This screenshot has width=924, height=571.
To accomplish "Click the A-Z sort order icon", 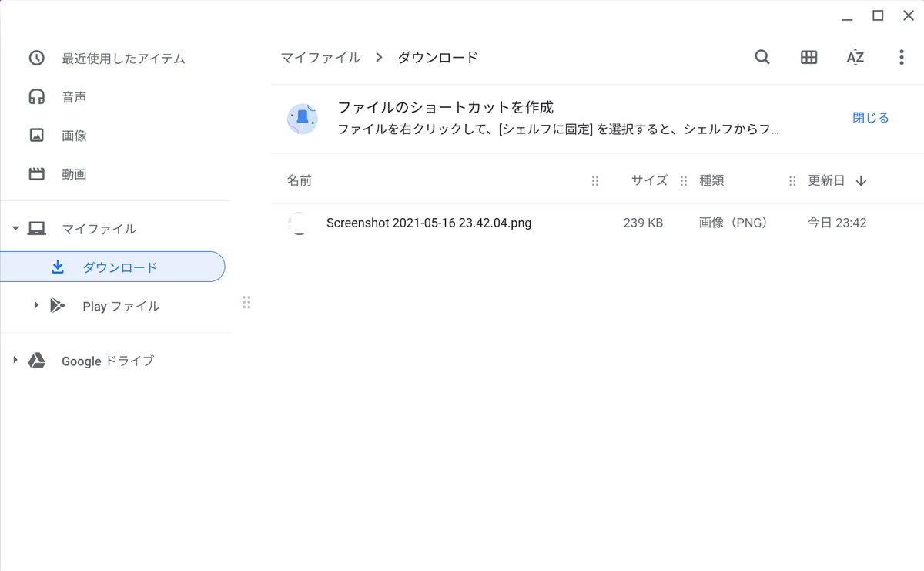I will pyautogui.click(x=855, y=57).
